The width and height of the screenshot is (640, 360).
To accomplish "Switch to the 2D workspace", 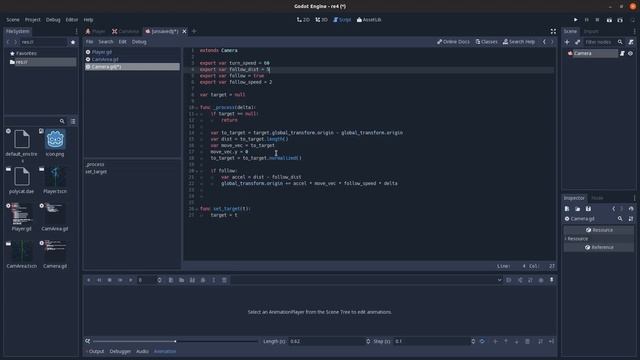I will point(303,20).
